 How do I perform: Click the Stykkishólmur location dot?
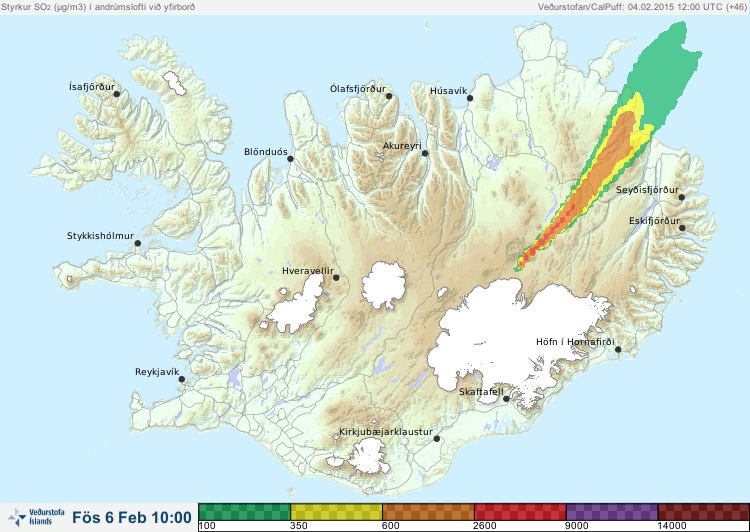pyautogui.click(x=138, y=243)
